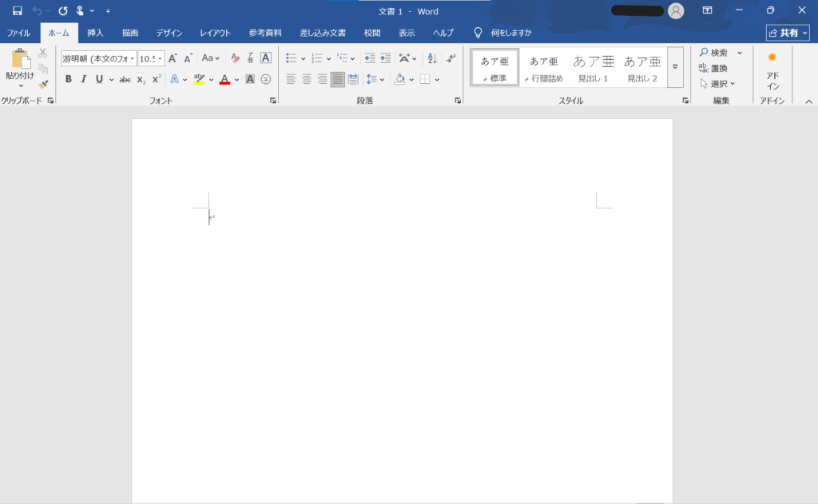The height and width of the screenshot is (504, 818).
Task: Click the sort A-Z icon
Action: point(432,58)
